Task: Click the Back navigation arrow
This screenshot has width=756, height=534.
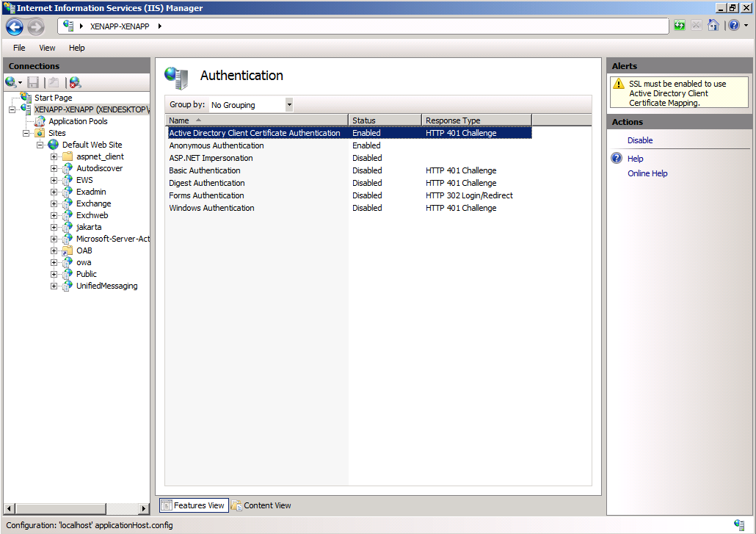Action: (15, 27)
